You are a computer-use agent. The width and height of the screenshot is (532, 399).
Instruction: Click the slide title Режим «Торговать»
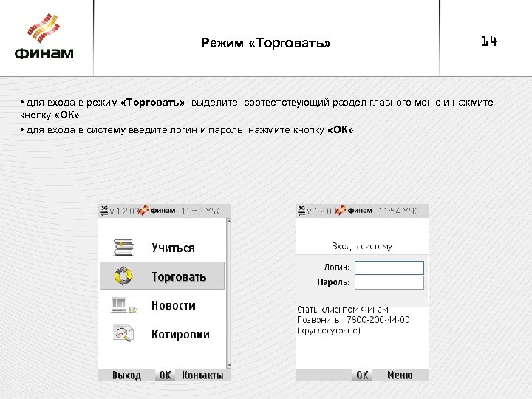click(265, 43)
